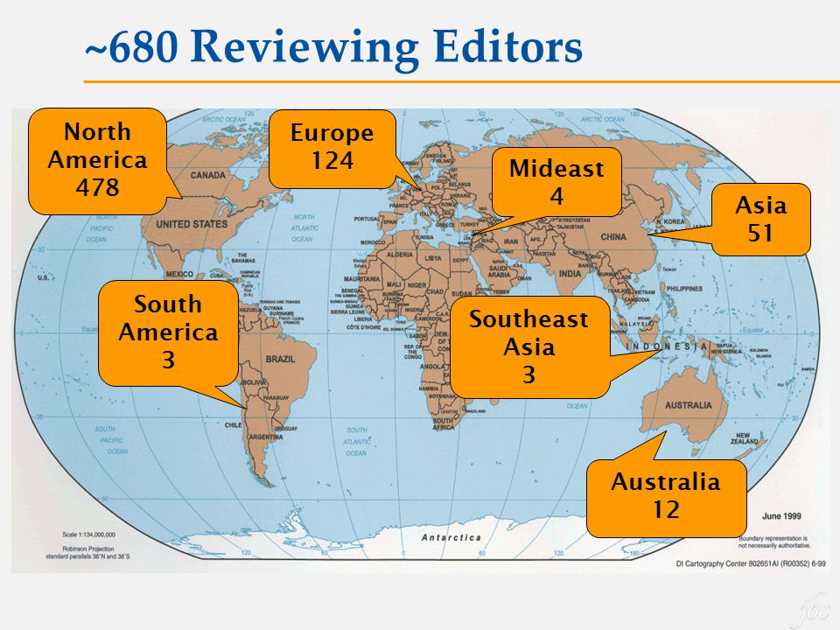
Task: Select the Southeast Asia 3 callout
Action: (529, 347)
